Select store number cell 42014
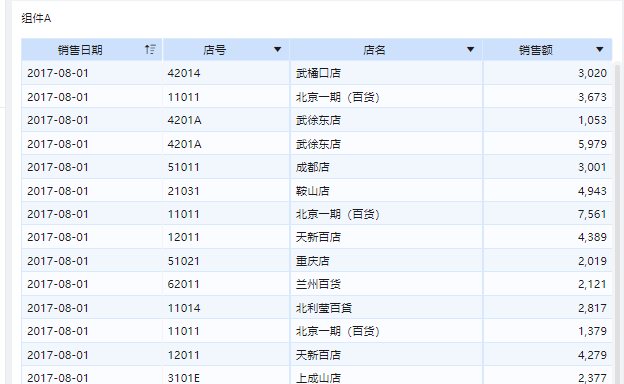624x384 pixels. pos(226,73)
